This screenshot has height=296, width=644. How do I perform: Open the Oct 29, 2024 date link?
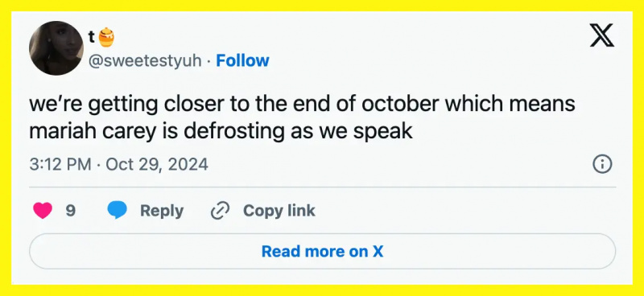pyautogui.click(x=157, y=165)
